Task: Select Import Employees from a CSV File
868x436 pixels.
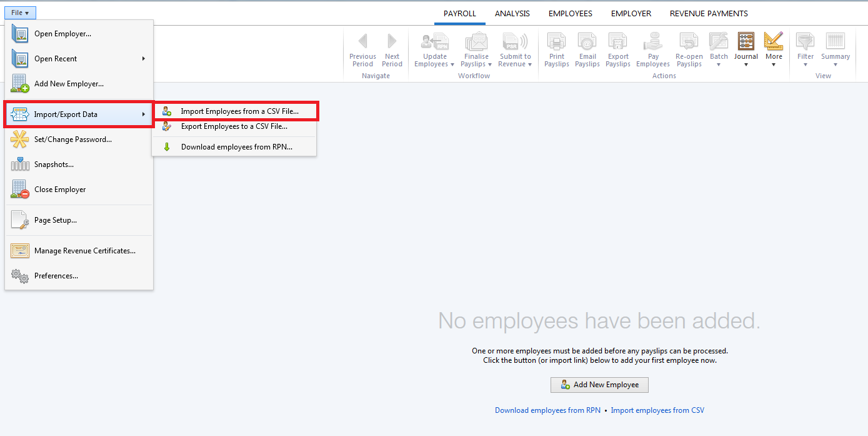Action: point(236,111)
